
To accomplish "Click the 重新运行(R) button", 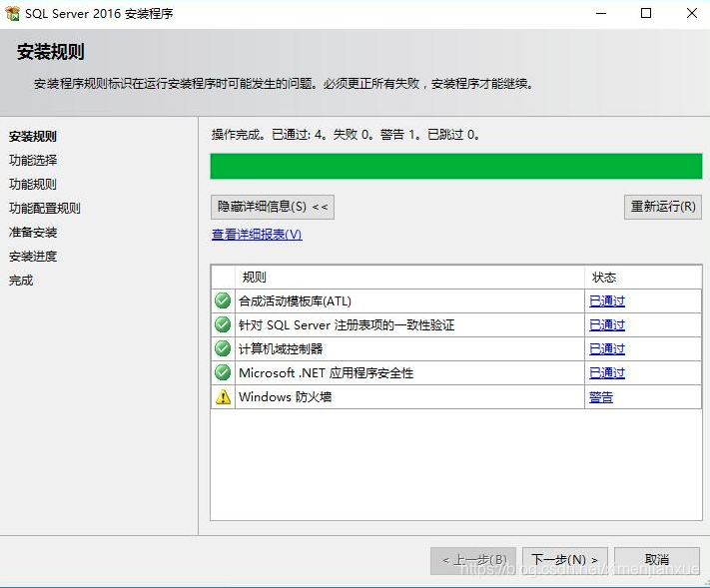I will coord(663,207).
